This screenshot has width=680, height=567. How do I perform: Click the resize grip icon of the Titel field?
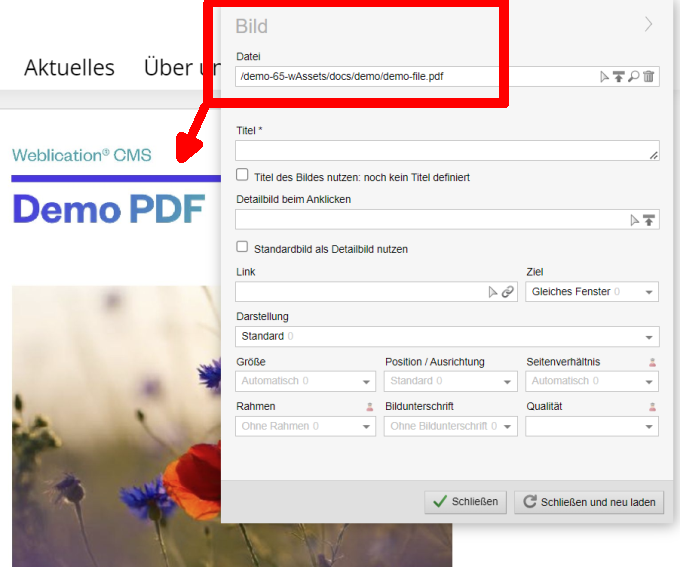(x=654, y=155)
